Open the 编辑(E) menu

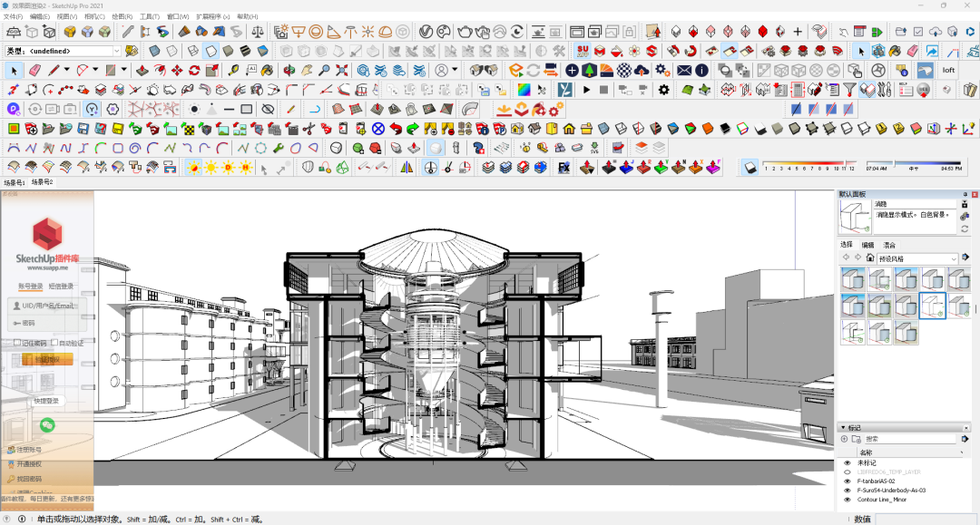[x=40, y=17]
